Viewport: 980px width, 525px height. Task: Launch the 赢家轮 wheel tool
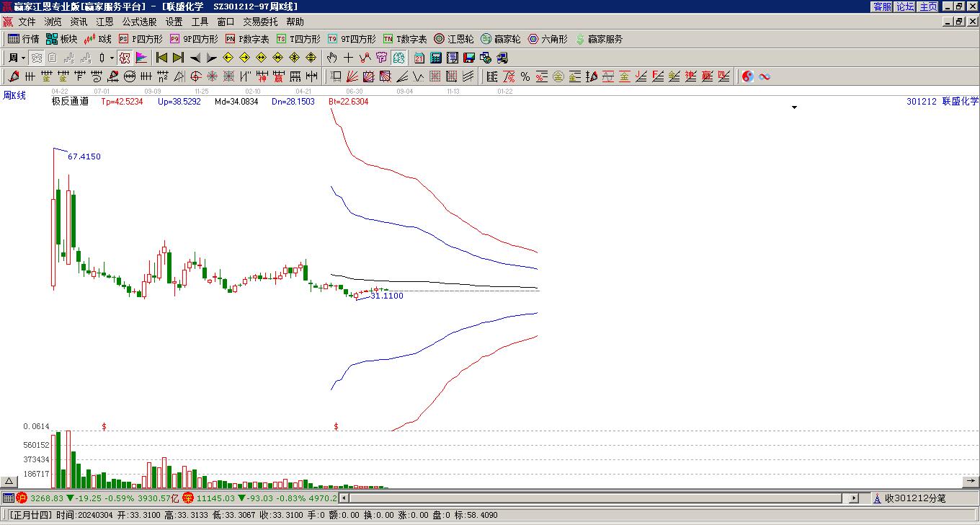pyautogui.click(x=501, y=39)
